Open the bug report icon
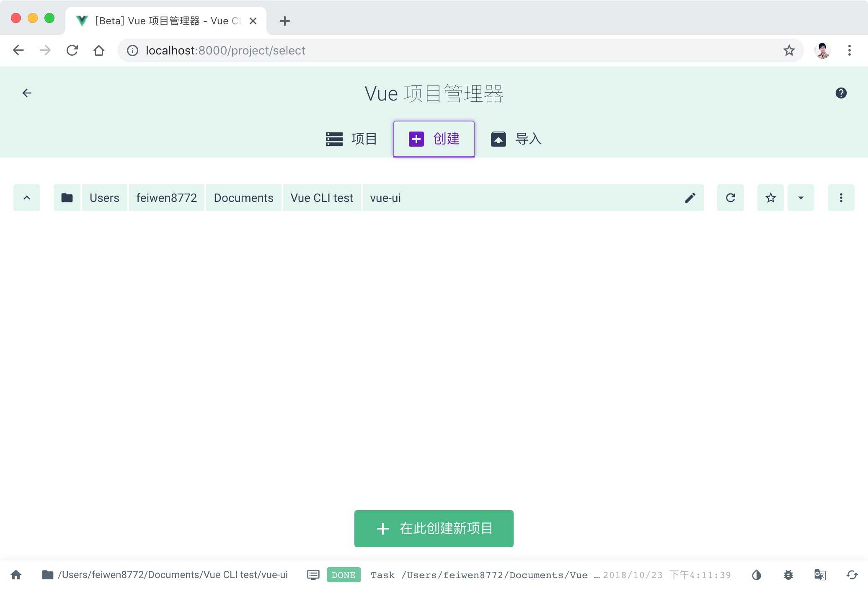 [788, 575]
